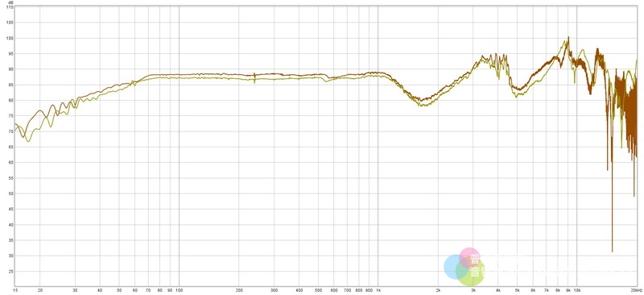This screenshot has width=644, height=295.
Task: Click the blue circle in the watermark logo
Action: click(456, 267)
